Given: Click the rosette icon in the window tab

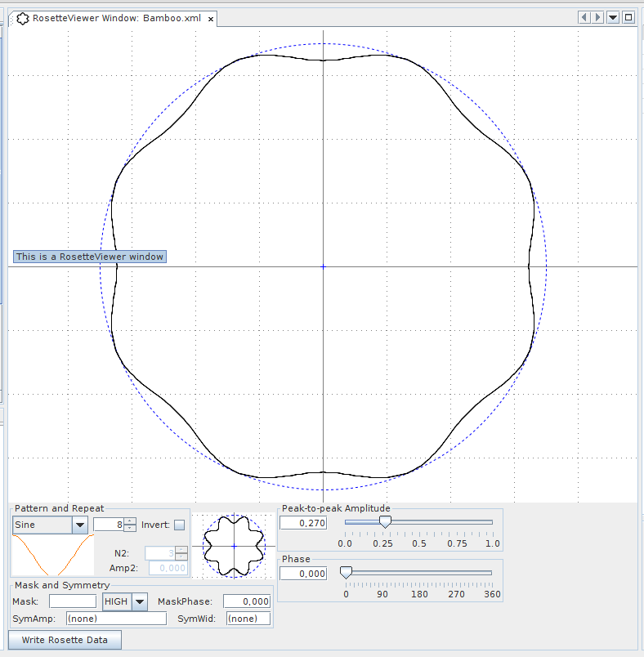Looking at the screenshot, I should click(x=23, y=19).
